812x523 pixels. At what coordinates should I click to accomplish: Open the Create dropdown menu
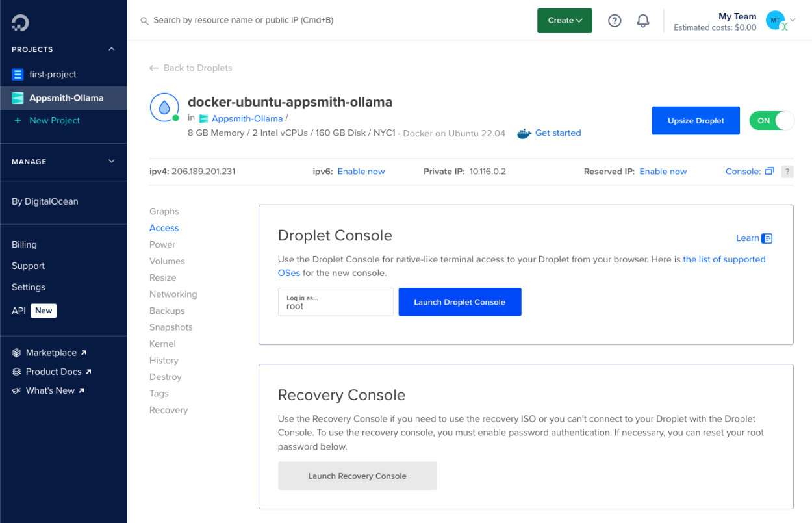(565, 21)
